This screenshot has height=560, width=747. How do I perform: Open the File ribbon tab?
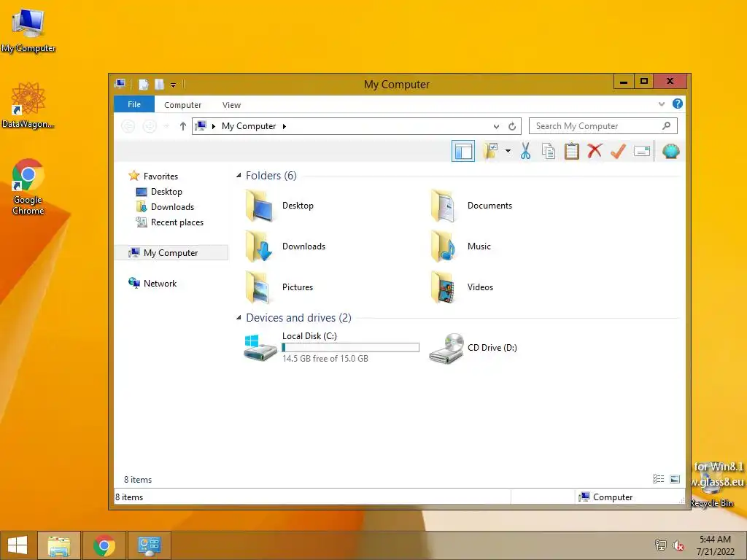click(134, 104)
